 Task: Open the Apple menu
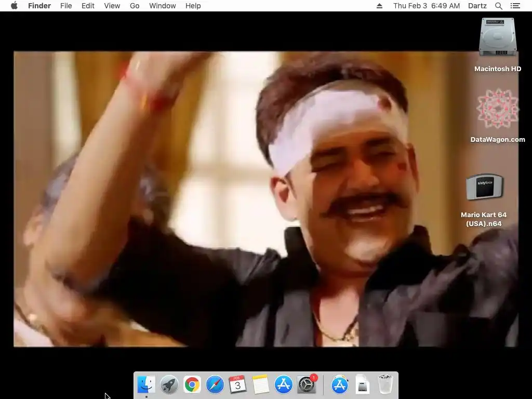[14, 6]
